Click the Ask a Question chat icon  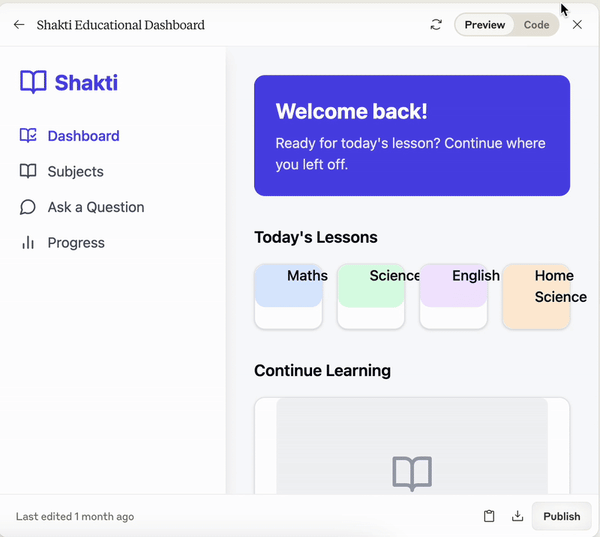pos(28,207)
